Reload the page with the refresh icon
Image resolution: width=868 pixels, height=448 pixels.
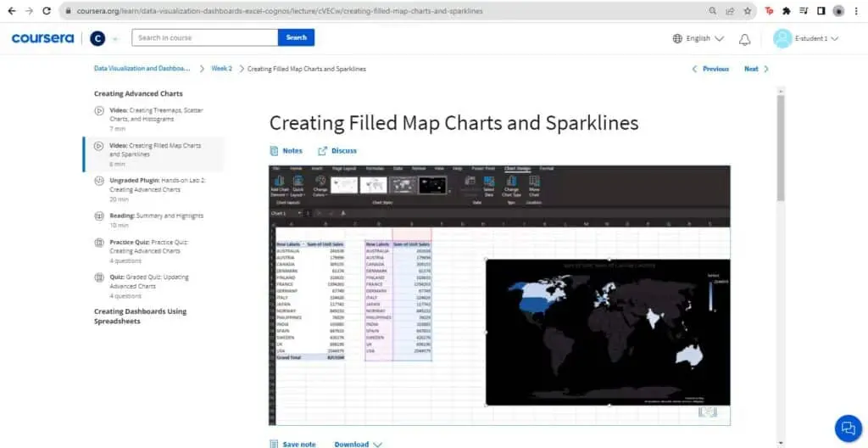(47, 10)
